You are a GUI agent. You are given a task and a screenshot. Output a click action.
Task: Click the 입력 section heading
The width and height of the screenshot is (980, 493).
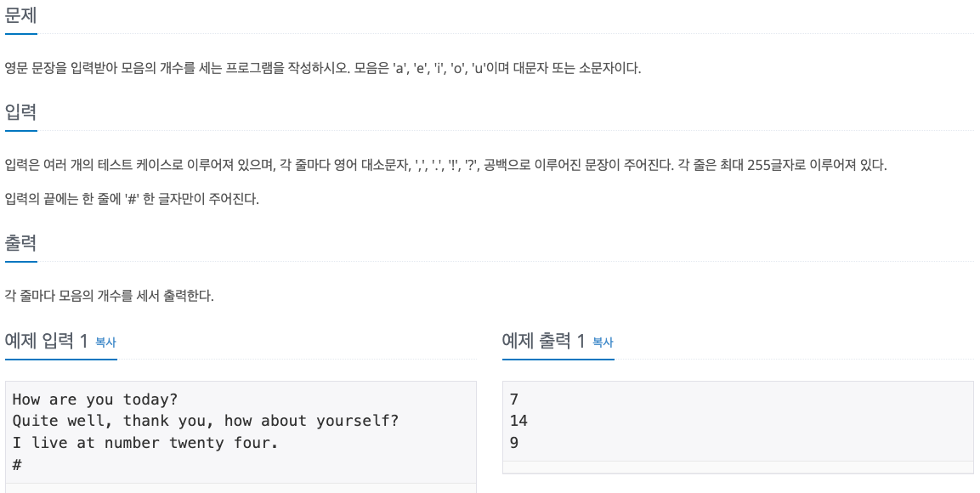coord(21,111)
